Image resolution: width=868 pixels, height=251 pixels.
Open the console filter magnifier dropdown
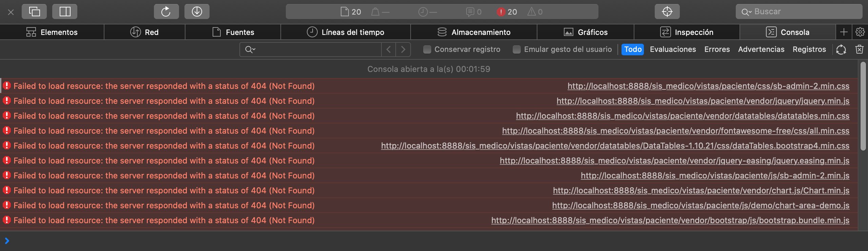click(x=250, y=50)
